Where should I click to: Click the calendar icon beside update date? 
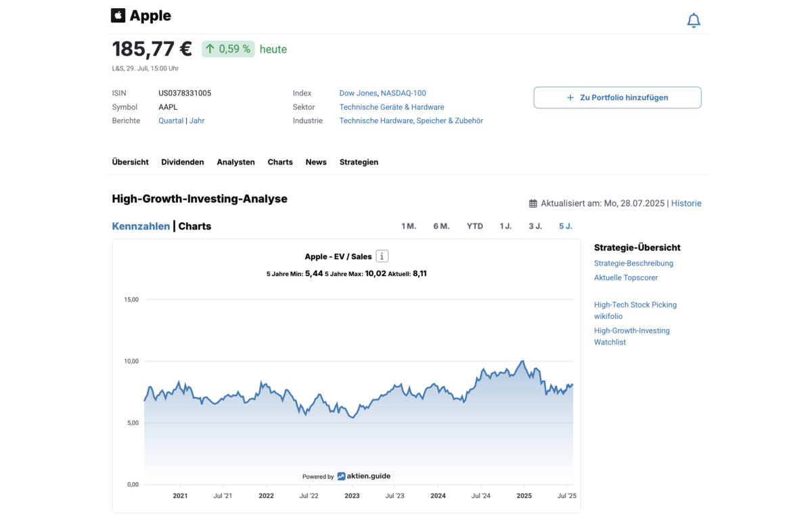coord(533,204)
